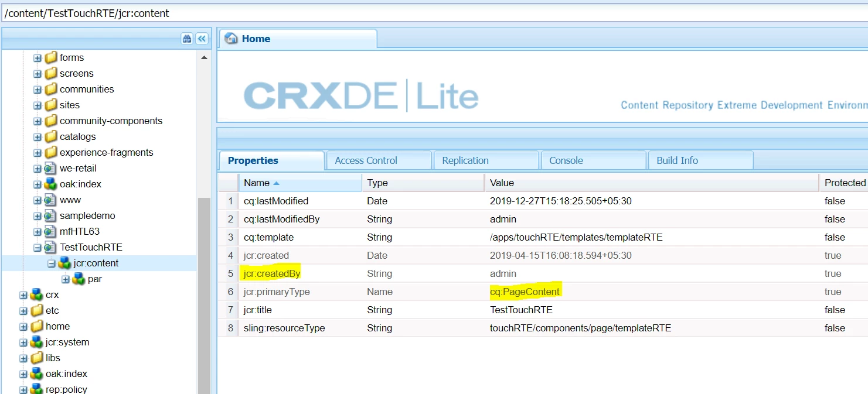Expand the sampledemo tree node
The width and height of the screenshot is (868, 394).
38,216
